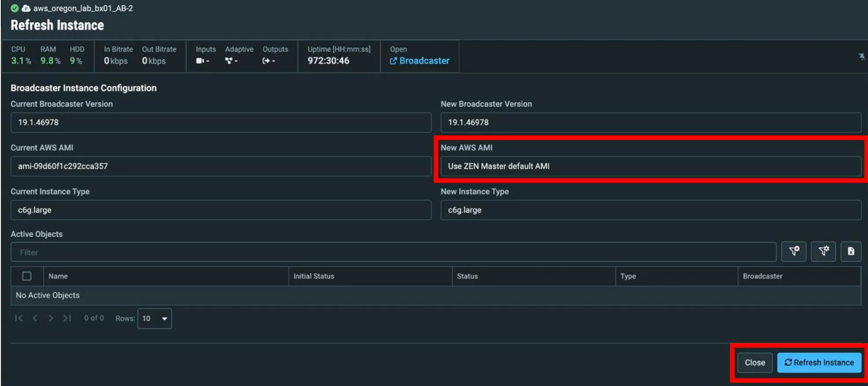Tick the select-all checkbox in table header

[x=27, y=276]
